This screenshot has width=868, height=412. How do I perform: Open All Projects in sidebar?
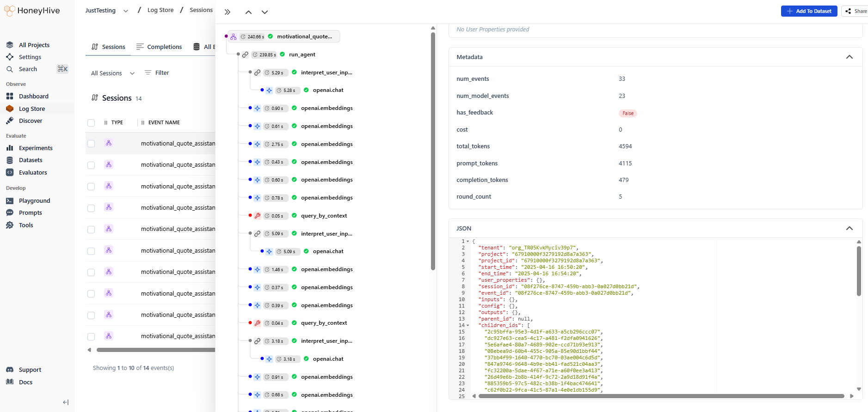[x=34, y=45]
